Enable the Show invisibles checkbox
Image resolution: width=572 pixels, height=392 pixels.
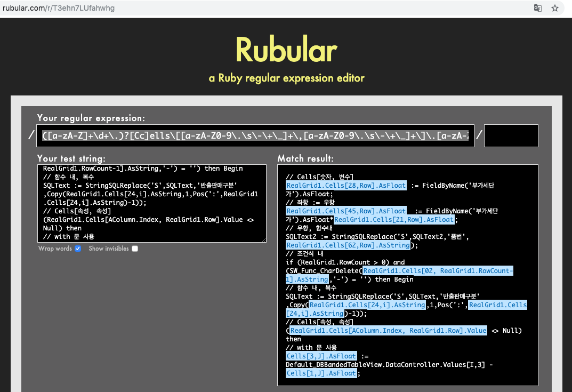135,249
